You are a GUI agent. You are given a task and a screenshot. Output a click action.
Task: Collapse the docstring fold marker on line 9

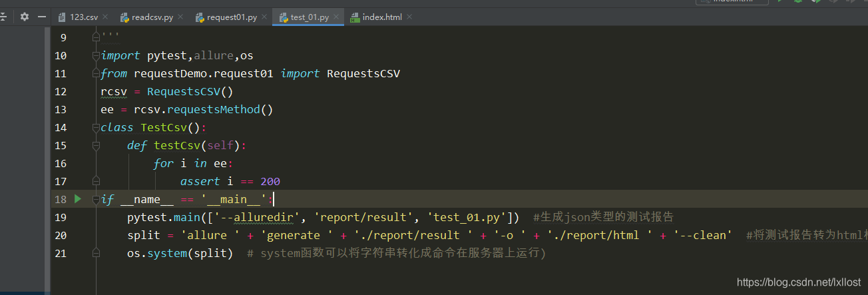(97, 37)
